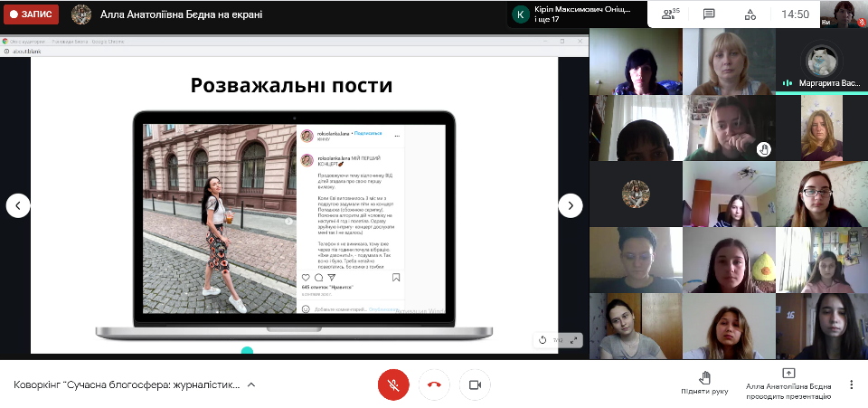
Task: Click the slide heading Розважальні пости
Action: (292, 85)
